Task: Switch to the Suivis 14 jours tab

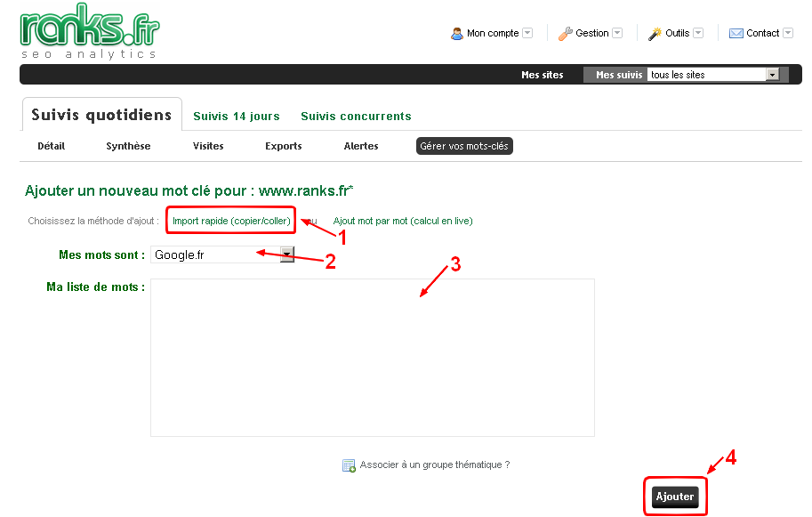Action: (x=237, y=116)
